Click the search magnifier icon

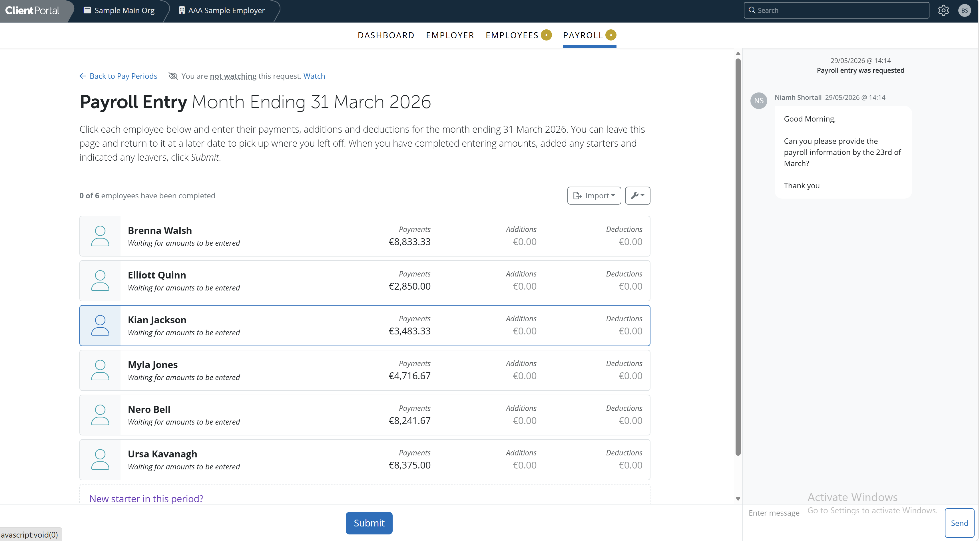coord(752,10)
